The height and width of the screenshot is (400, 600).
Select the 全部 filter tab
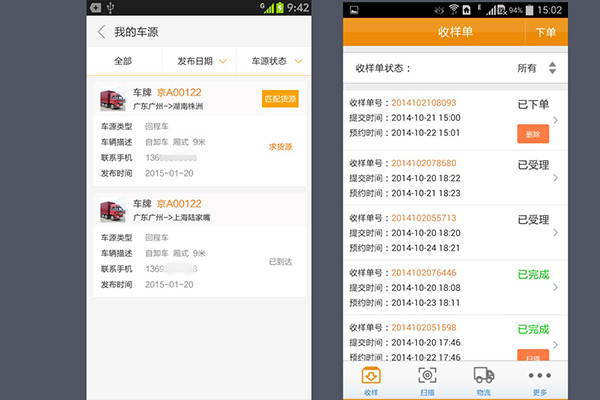(123, 61)
